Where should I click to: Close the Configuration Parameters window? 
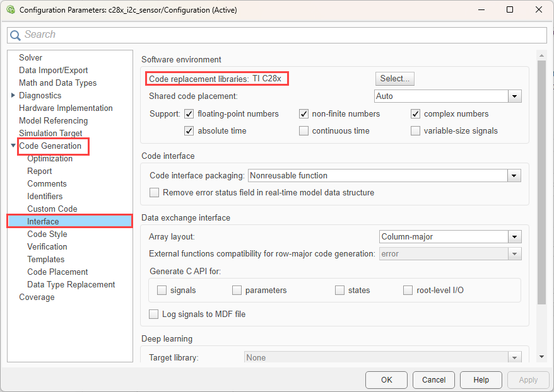539,9
